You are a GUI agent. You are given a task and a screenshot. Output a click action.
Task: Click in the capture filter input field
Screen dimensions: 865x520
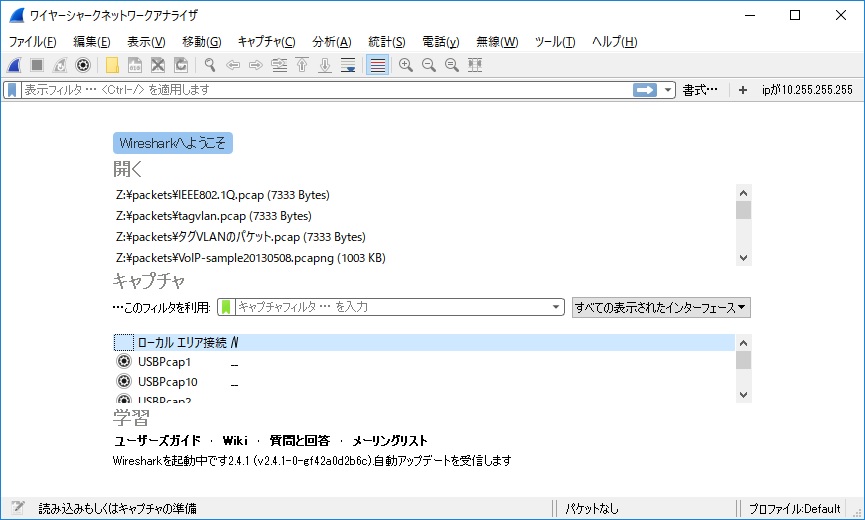click(x=393, y=307)
